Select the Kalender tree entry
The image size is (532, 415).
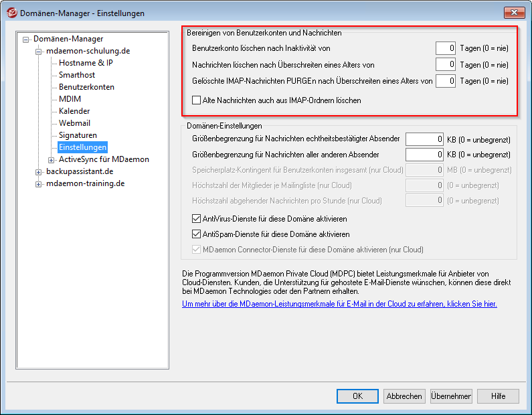[74, 111]
